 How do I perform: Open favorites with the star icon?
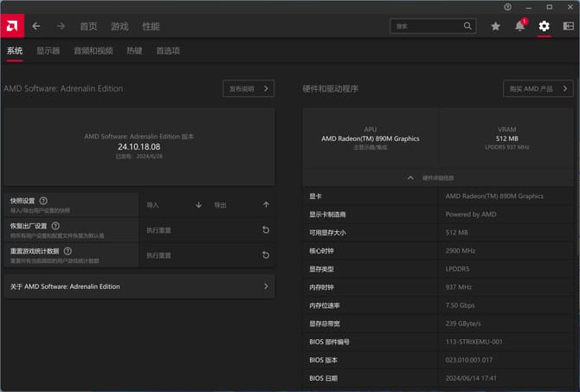[x=495, y=26]
